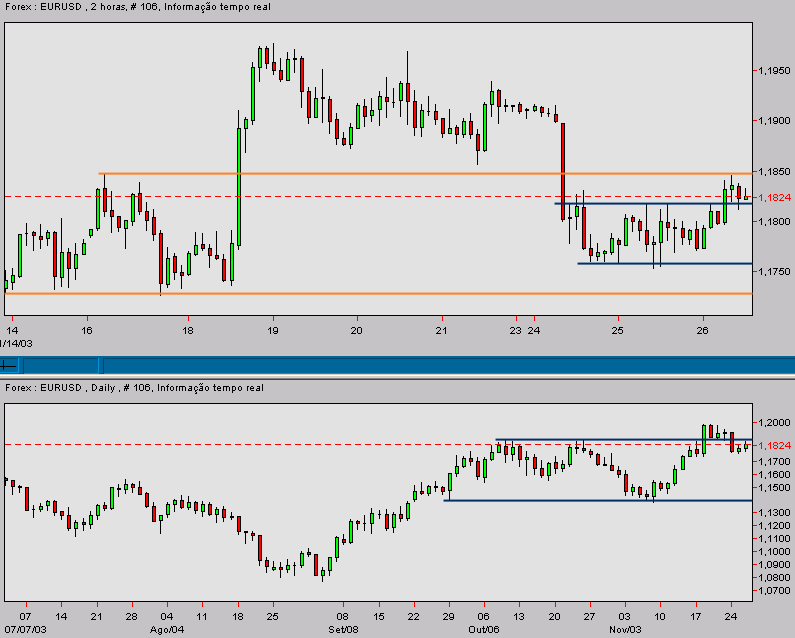
Task: Click the Ago/04 month label on the Daily chart
Action: (167, 630)
